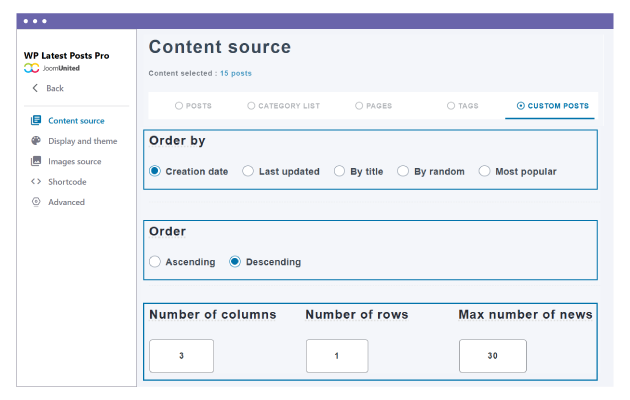Select Most popular ordering

485,171
